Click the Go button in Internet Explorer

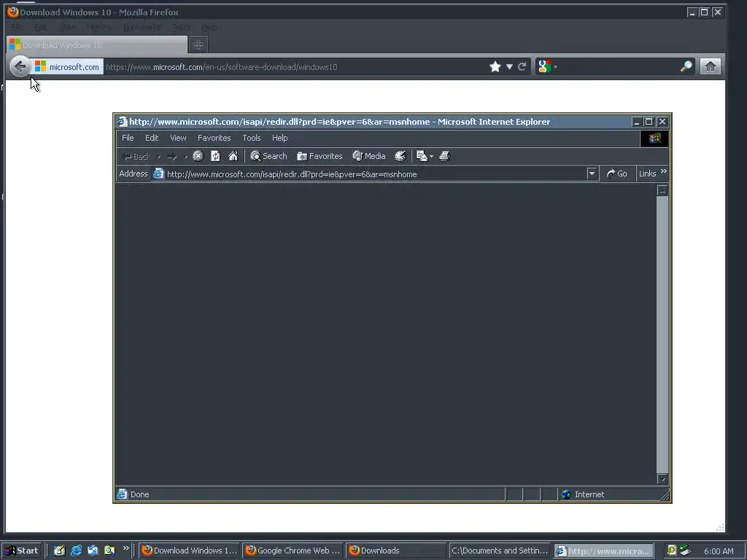click(617, 174)
